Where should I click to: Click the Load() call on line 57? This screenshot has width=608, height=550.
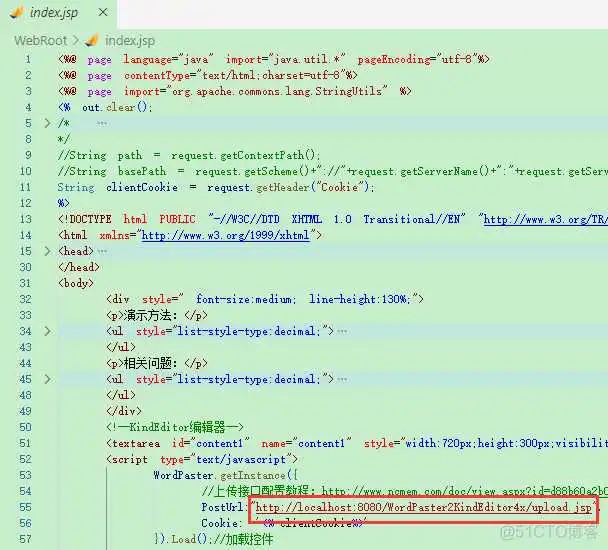coord(189,539)
